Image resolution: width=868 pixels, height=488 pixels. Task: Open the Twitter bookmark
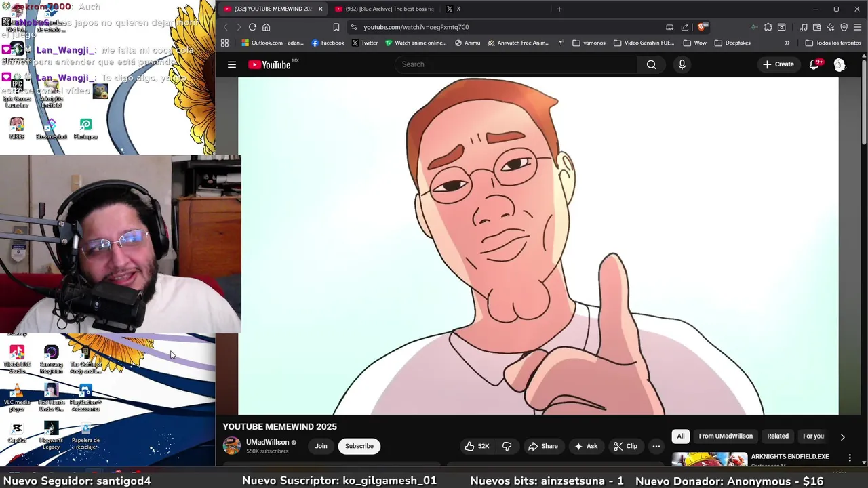pyautogui.click(x=365, y=43)
